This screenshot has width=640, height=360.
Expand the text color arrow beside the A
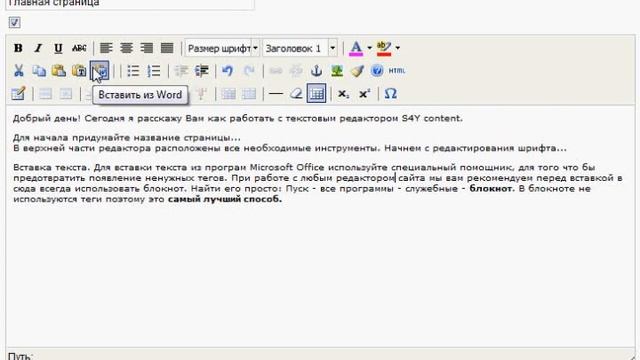pos(369,48)
